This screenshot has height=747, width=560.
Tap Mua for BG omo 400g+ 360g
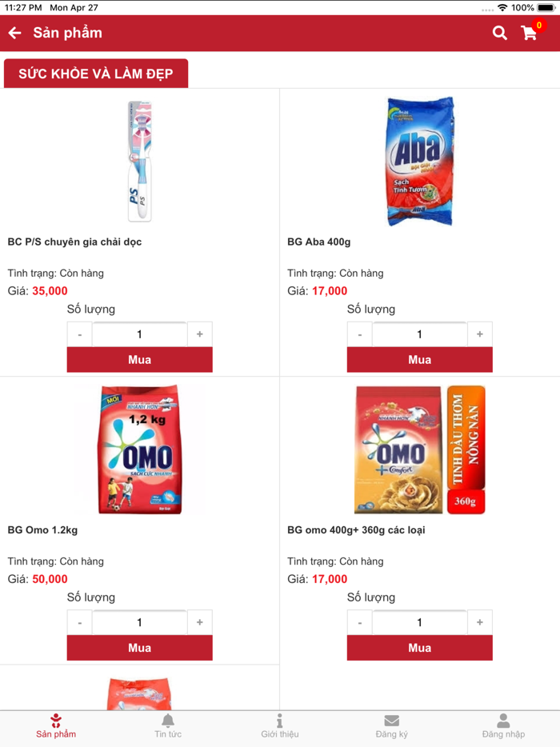[x=419, y=648]
